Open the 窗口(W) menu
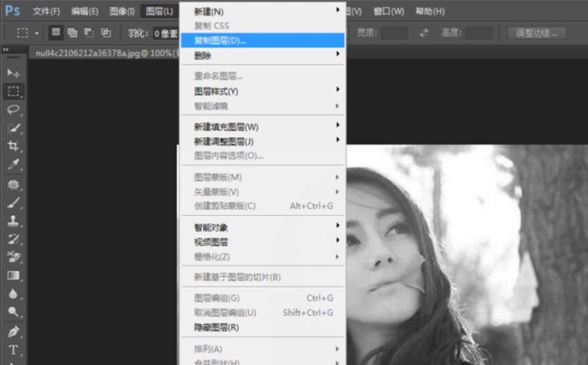Image resolution: width=588 pixels, height=365 pixels. tap(389, 11)
